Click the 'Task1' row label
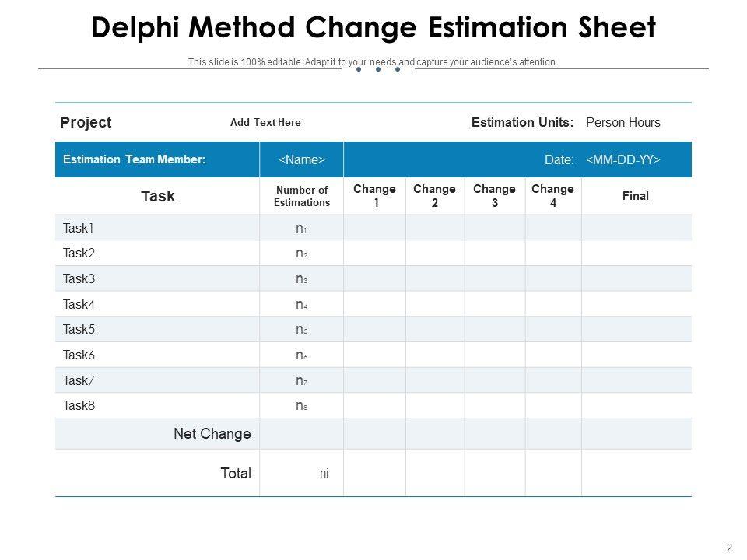The height and width of the screenshot is (560, 747). [x=79, y=229]
